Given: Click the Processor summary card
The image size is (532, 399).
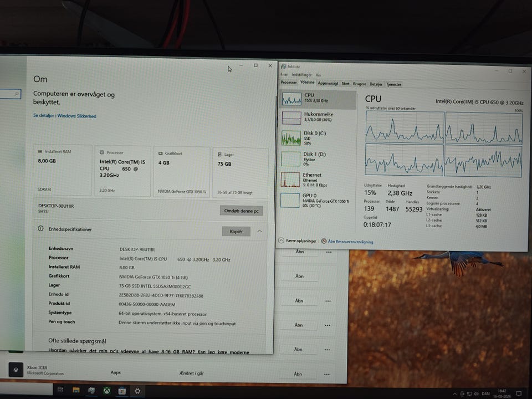Looking at the screenshot, I should coord(122,171).
